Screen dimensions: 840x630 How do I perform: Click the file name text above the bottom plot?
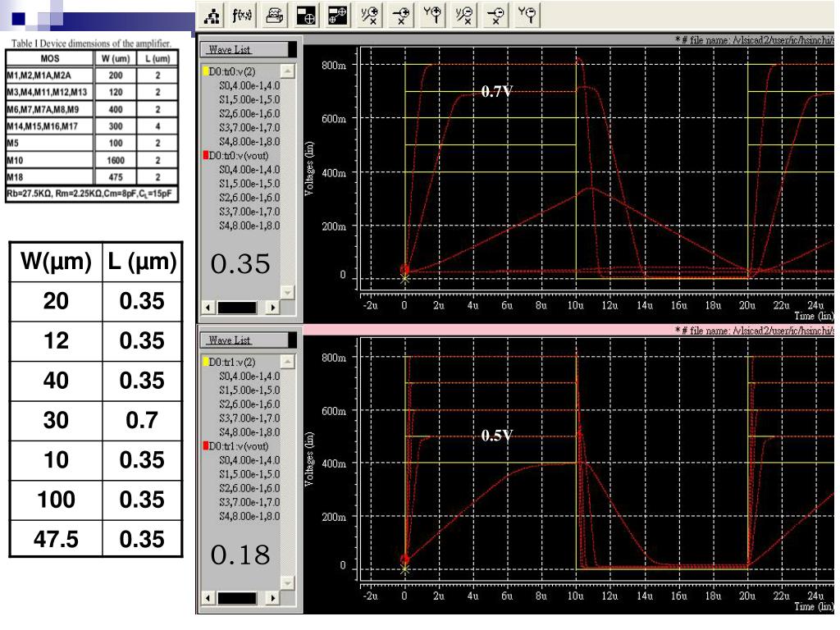755,331
